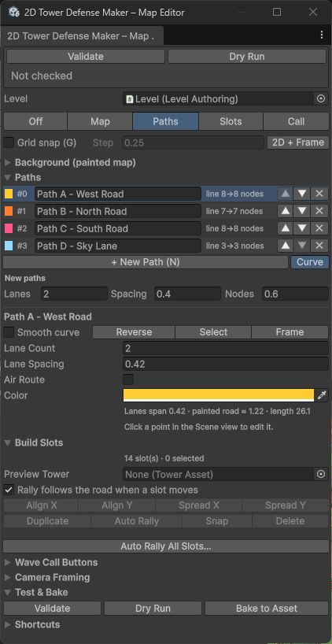Image resolution: width=332 pixels, height=644 pixels.
Task: Click the Frame button for Path A
Action: point(290,332)
